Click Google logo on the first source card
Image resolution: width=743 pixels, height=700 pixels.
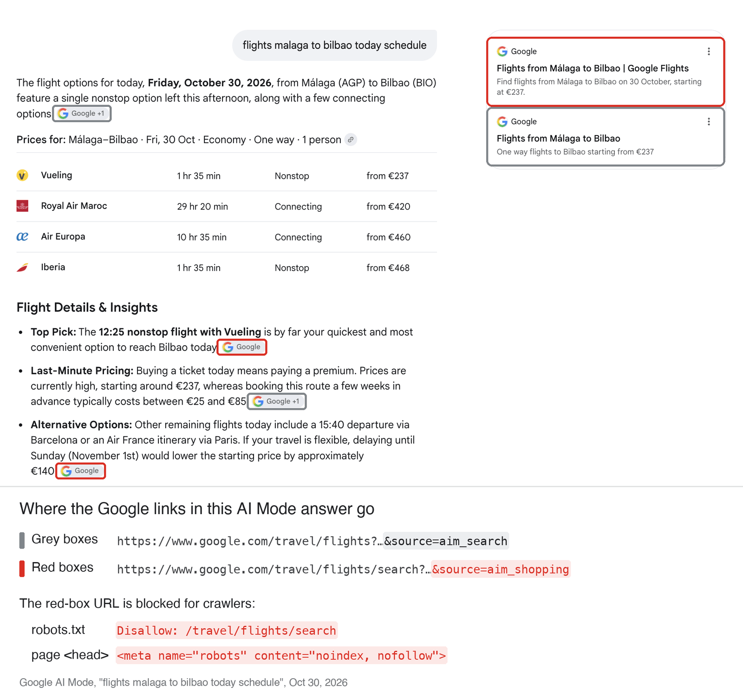pos(502,52)
